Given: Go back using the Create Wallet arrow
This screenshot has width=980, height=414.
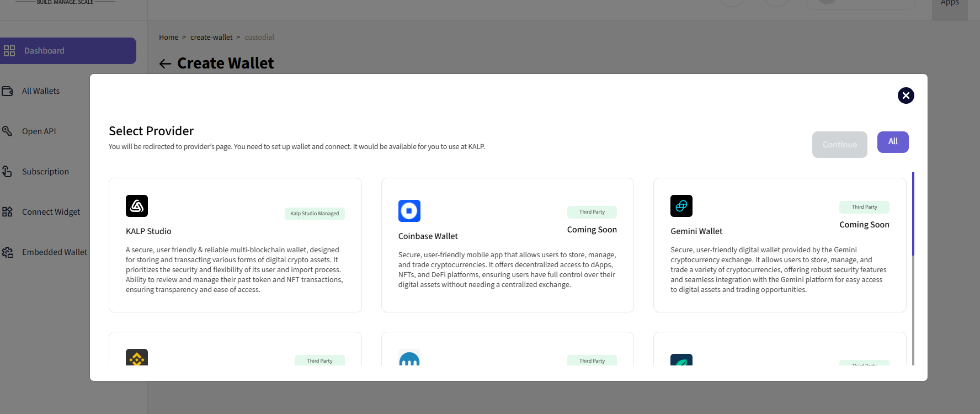Looking at the screenshot, I should click(x=165, y=64).
